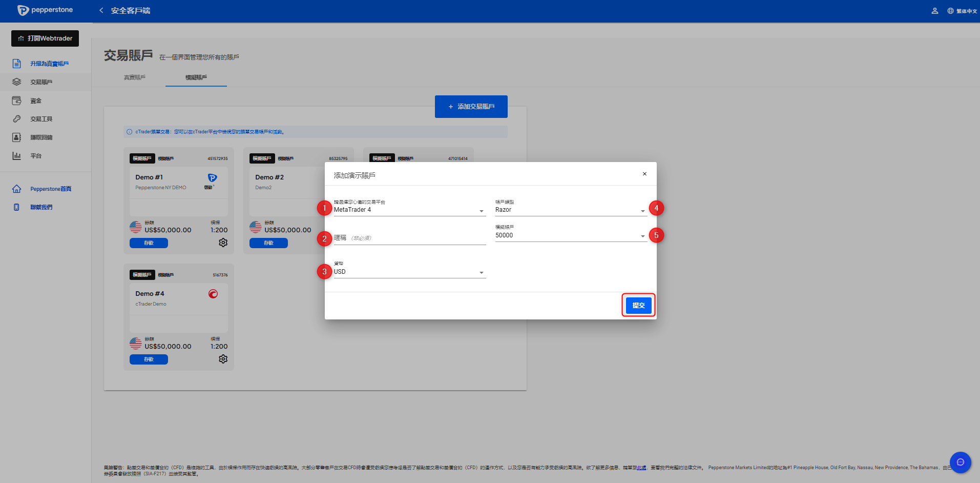This screenshot has width=980, height=483.
Task: Open the live chat bubble icon
Action: pyautogui.click(x=960, y=462)
